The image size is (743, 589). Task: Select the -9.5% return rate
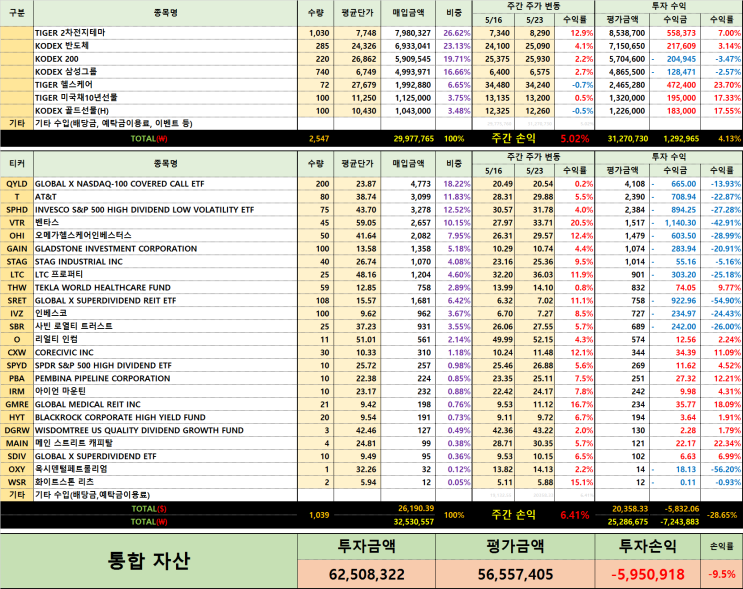pos(722,574)
